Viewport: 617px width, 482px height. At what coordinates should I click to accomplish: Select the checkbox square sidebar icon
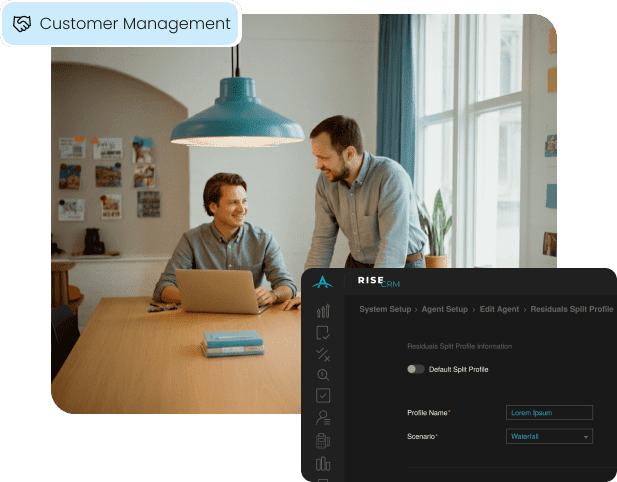pyautogui.click(x=322, y=395)
